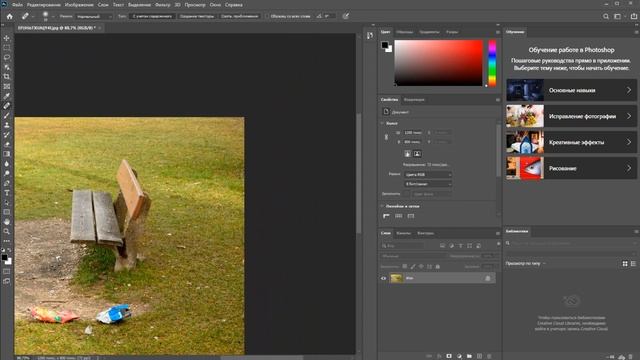This screenshot has height=360, width=640.
Task: Click the pressure-size brush icon in options bar
Action: (346, 16)
